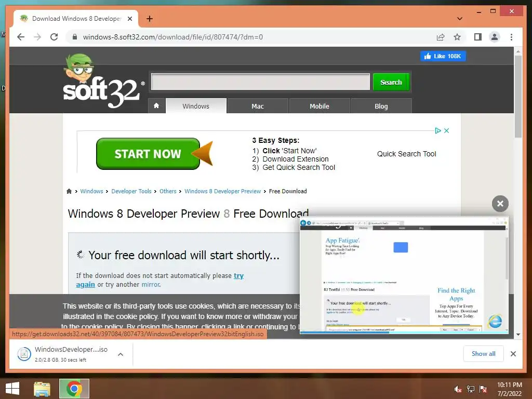
Task: Click the network tray icon
Action: click(x=471, y=389)
